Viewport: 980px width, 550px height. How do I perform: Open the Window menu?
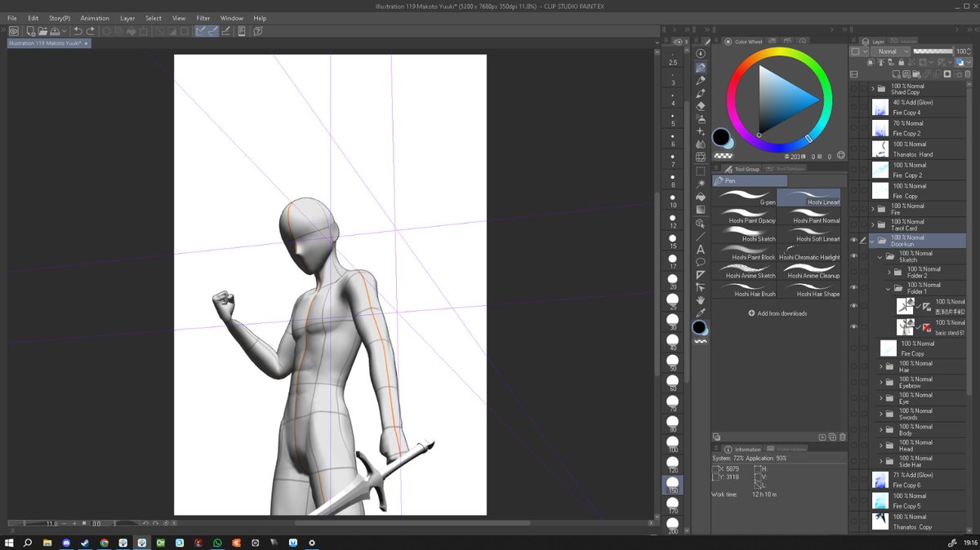(x=231, y=18)
